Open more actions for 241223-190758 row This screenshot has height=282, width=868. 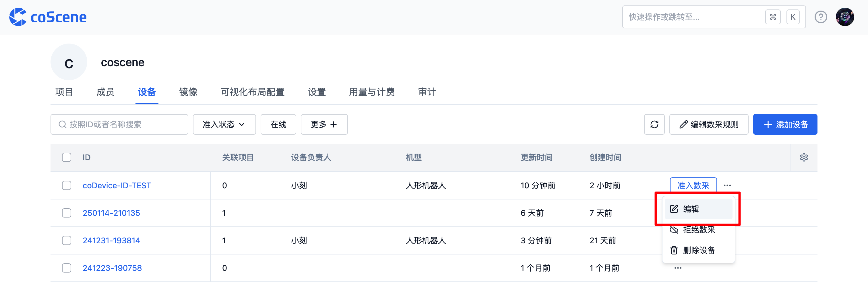pyautogui.click(x=678, y=268)
